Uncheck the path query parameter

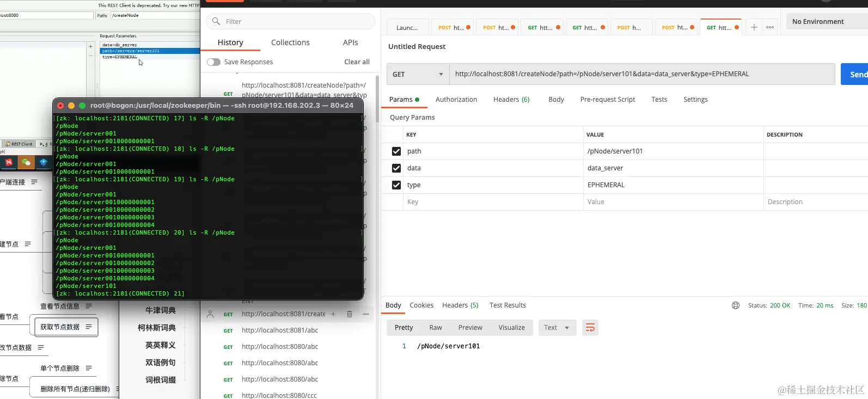396,151
